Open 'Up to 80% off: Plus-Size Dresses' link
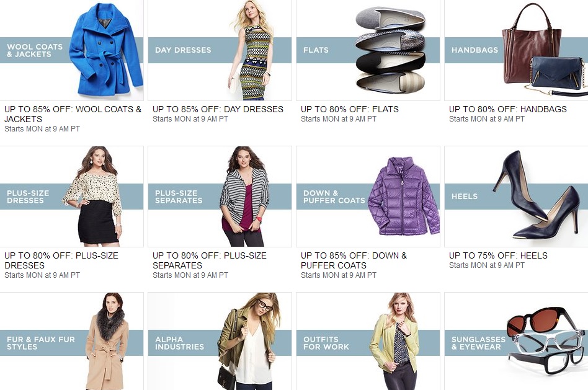 pos(61,260)
